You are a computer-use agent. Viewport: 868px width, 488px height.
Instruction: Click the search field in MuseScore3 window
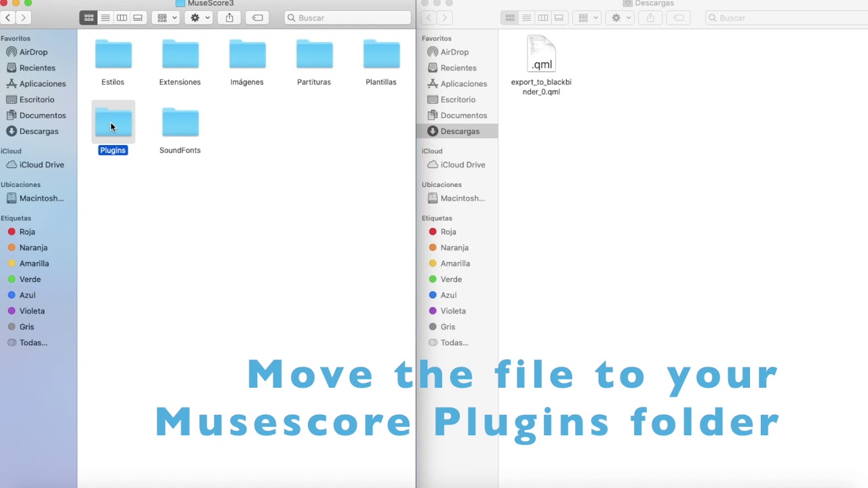(x=348, y=18)
